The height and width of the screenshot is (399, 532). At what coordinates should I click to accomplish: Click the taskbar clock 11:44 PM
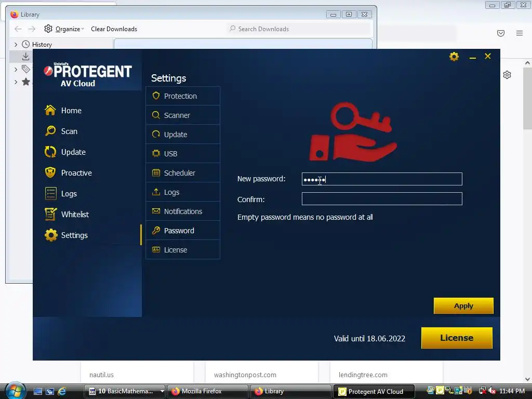512,391
